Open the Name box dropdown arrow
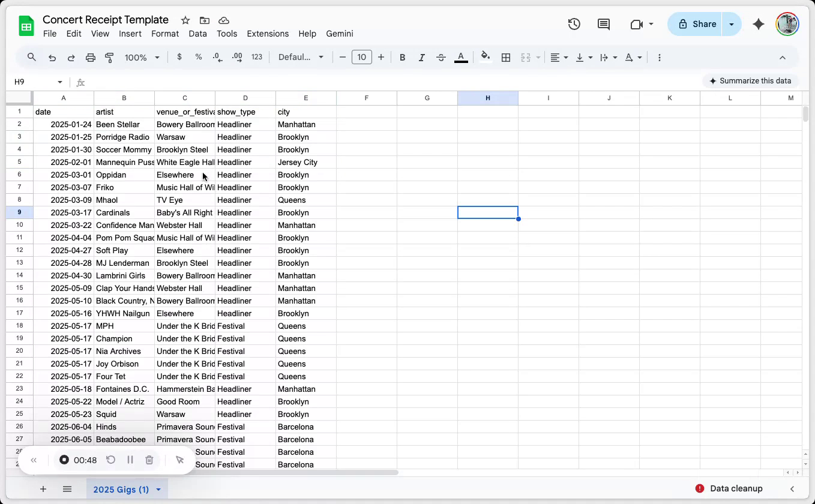This screenshot has width=815, height=504. [x=60, y=82]
